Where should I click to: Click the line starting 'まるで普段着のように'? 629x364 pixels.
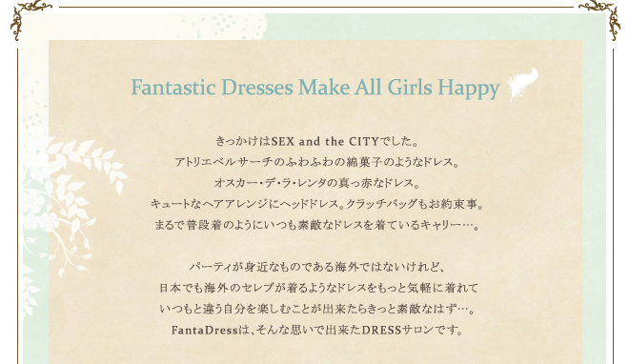(x=317, y=225)
